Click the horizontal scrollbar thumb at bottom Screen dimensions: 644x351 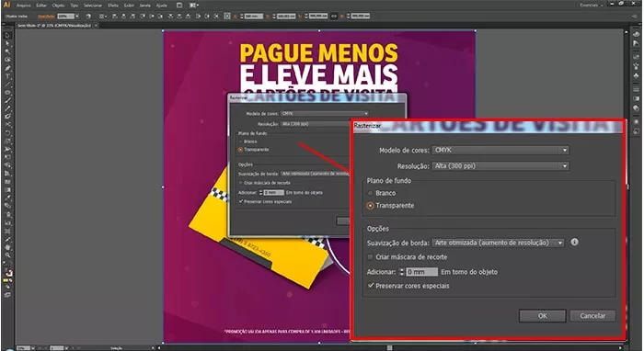(x=389, y=347)
